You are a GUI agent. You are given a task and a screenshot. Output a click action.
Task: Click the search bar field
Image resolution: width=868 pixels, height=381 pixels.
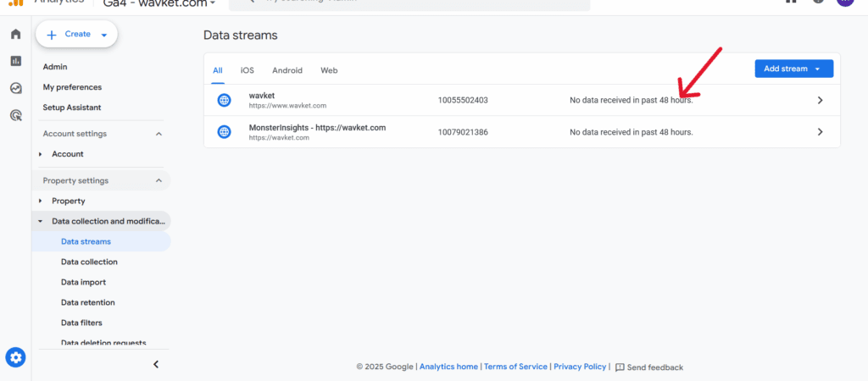click(409, 3)
